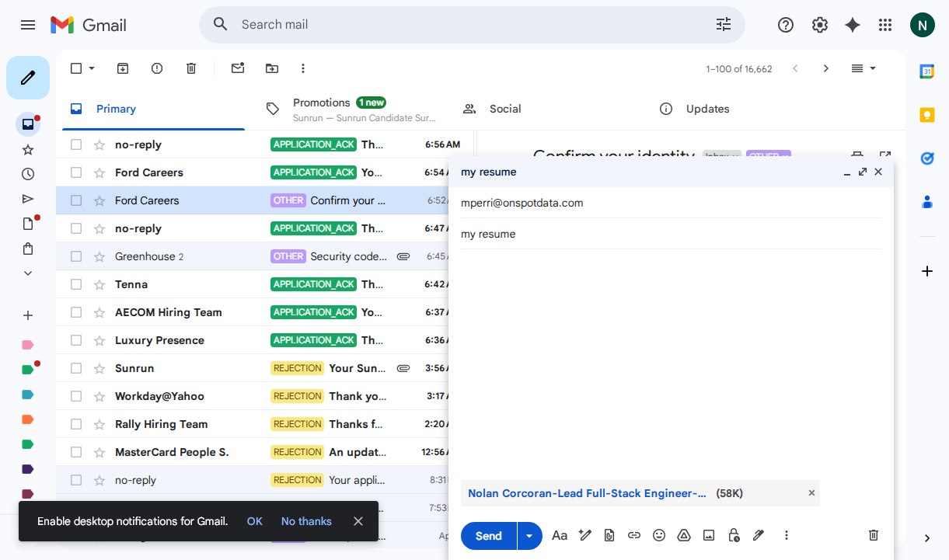
Task: Switch to the Promotions tab
Action: click(321, 109)
